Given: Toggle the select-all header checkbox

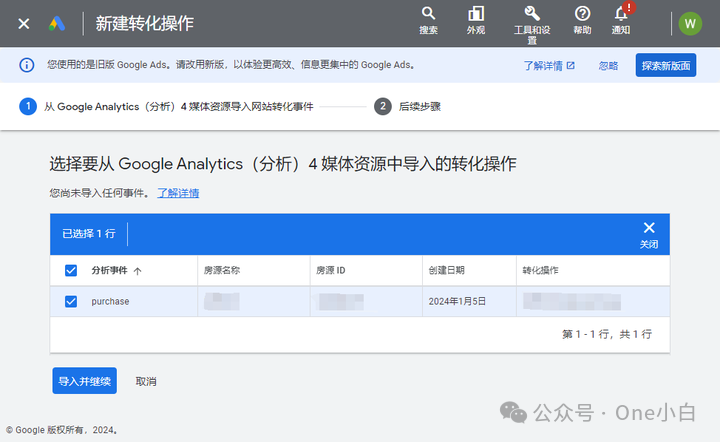Looking at the screenshot, I should click(71, 270).
